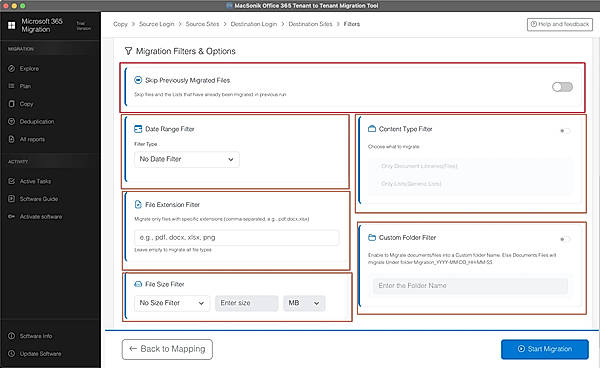
Task: Enable the Content Type Filter toggle
Action: pos(565,131)
